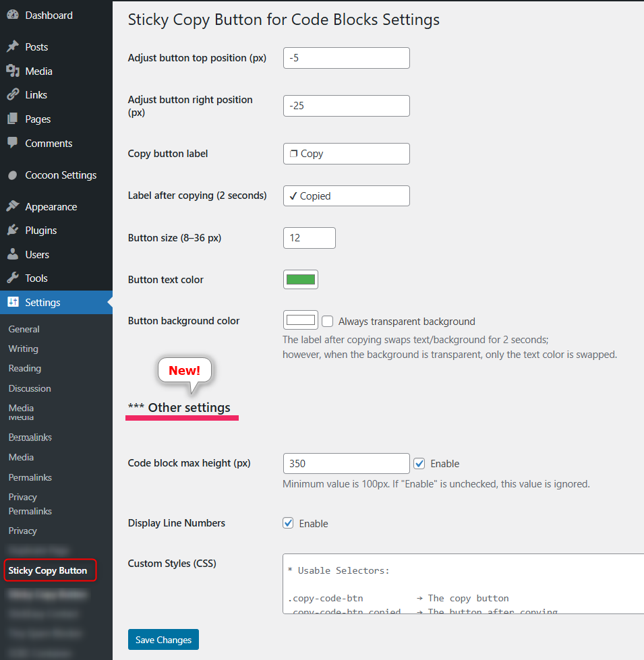
Task: Uncheck Enable for Display Line Numbers
Action: tap(288, 523)
